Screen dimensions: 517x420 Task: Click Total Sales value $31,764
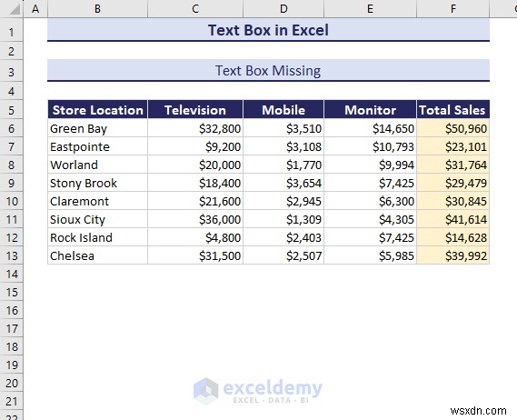tap(453, 165)
